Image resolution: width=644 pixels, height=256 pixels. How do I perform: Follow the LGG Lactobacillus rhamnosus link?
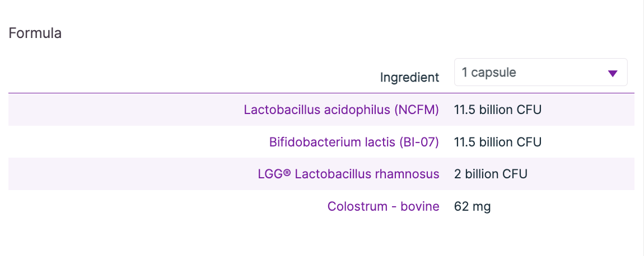[x=348, y=174]
